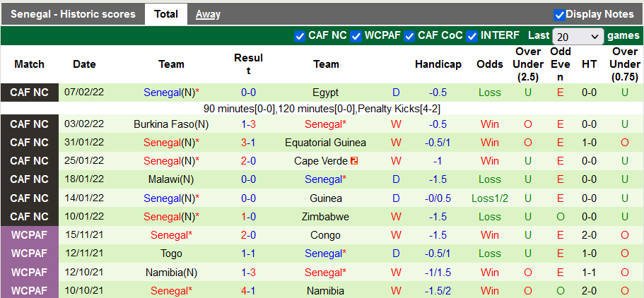
Task: Click the red card icon beside Cape Verde
Action: [x=353, y=161]
